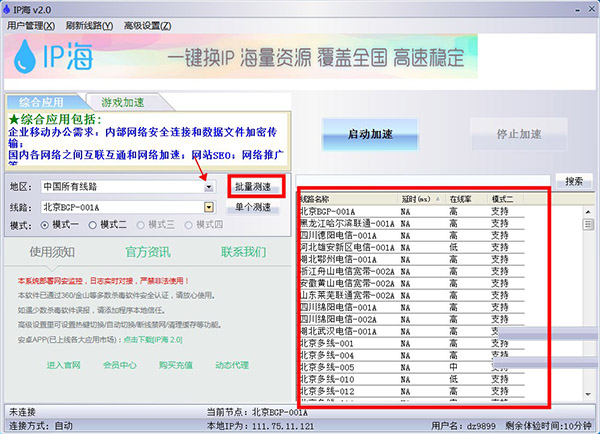Viewport: 600px width, 434px height.
Task: Open the 刷新线路(Y) menu
Action: tap(89, 26)
